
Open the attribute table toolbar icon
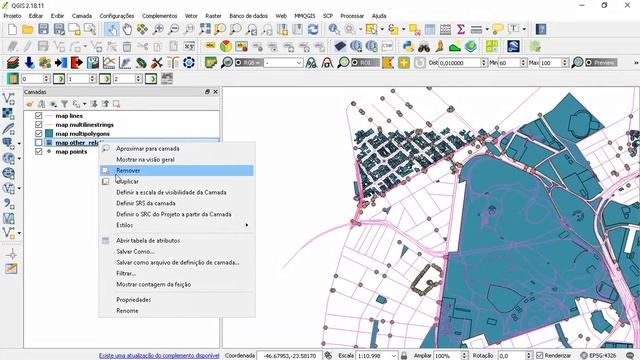click(430, 29)
